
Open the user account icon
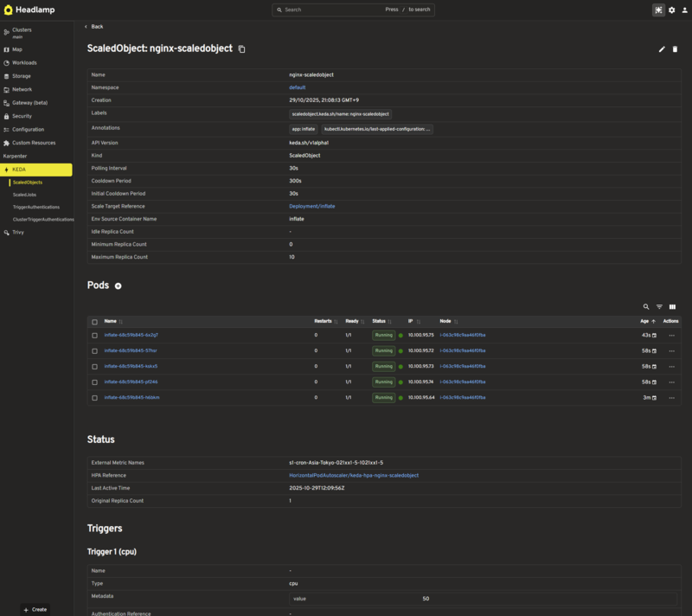click(x=684, y=10)
